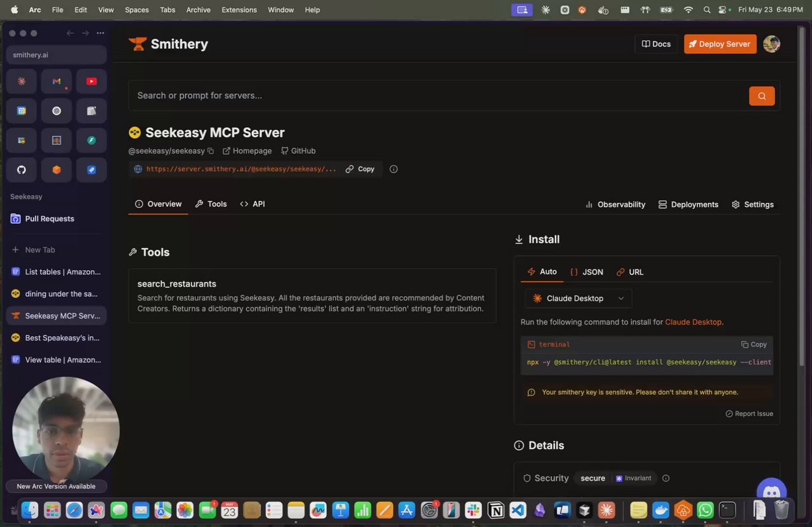Switch to List tables Amazon tab

56,272
